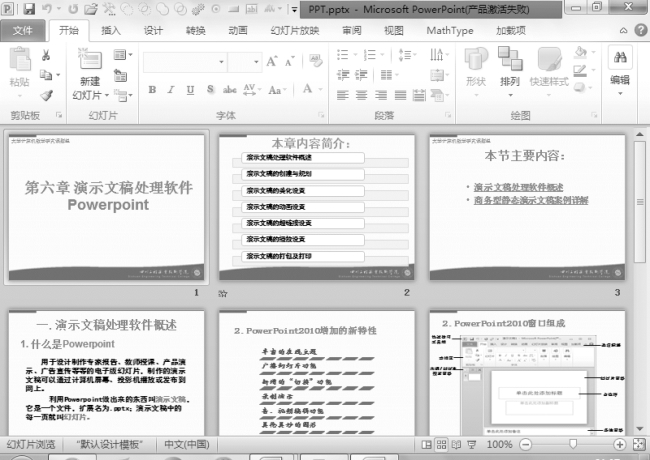This screenshot has height=460, width=650.
Task: Switch to the Insert (插入) tab
Action: point(111,31)
